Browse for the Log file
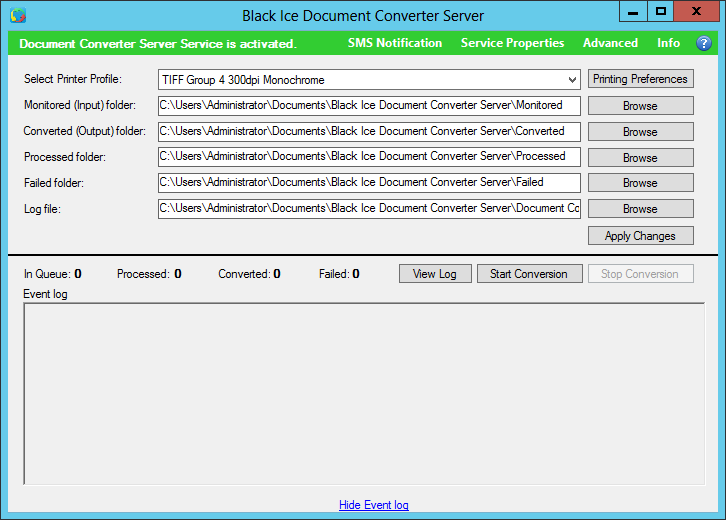Image resolution: width=726 pixels, height=520 pixels. click(x=640, y=209)
